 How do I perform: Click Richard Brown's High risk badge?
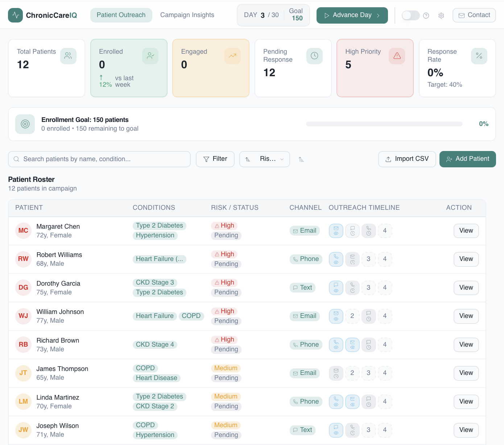(224, 340)
